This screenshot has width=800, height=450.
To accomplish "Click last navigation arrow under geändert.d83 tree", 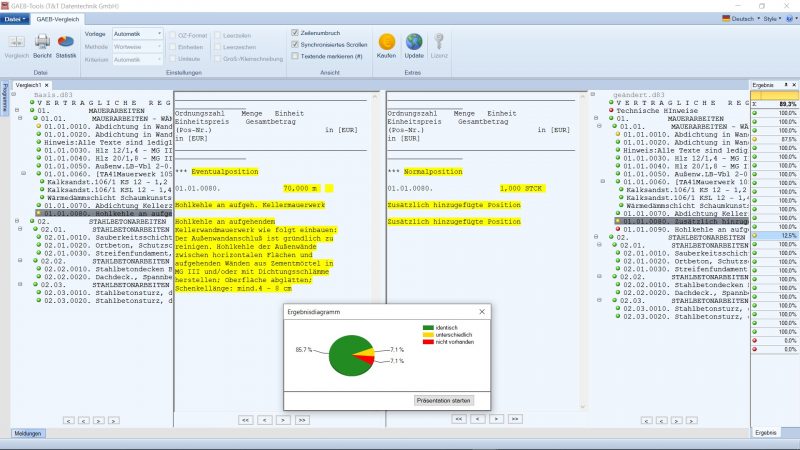I will coord(691,421).
